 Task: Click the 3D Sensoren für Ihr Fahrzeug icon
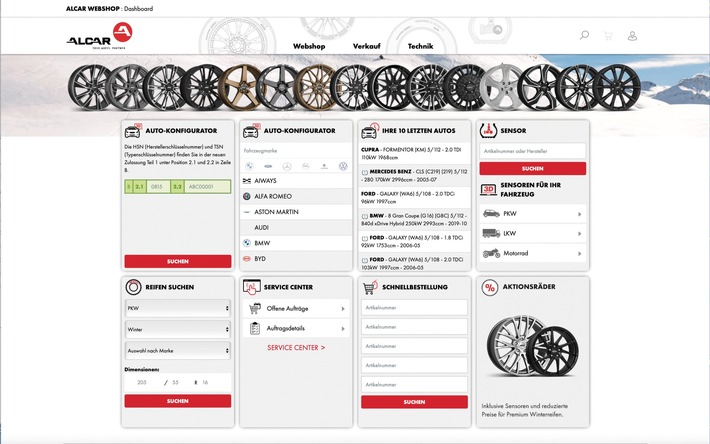pos(488,189)
